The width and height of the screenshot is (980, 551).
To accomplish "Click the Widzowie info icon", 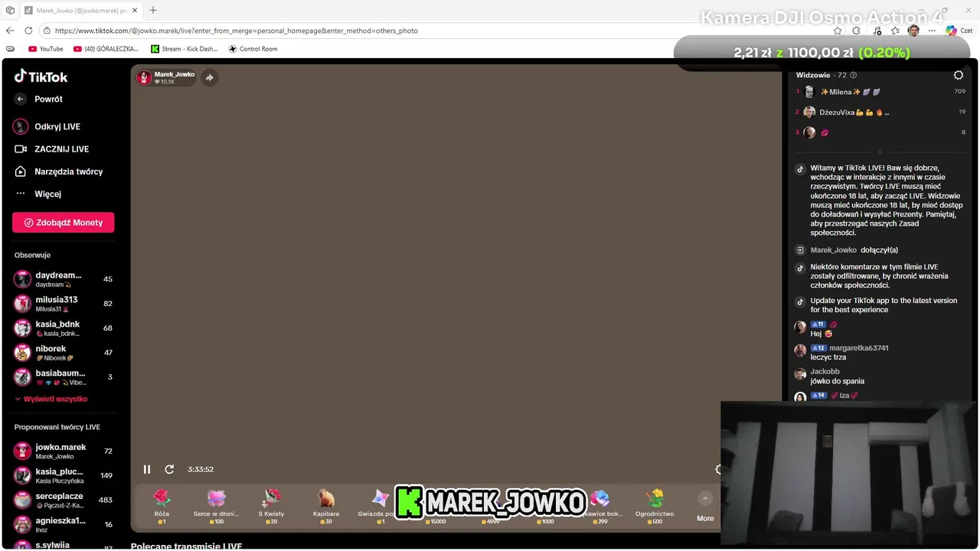I will click(x=854, y=75).
